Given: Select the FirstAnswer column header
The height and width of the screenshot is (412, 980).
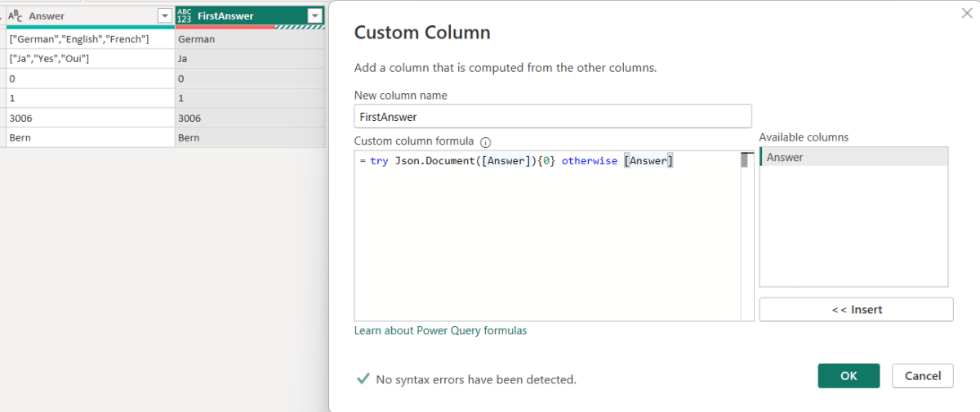Looking at the screenshot, I should pyautogui.click(x=250, y=16).
